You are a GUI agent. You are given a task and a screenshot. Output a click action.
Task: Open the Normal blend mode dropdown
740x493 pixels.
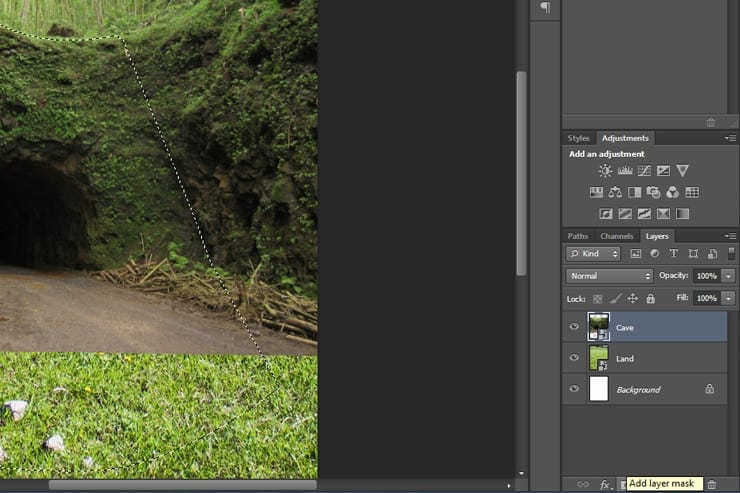609,276
